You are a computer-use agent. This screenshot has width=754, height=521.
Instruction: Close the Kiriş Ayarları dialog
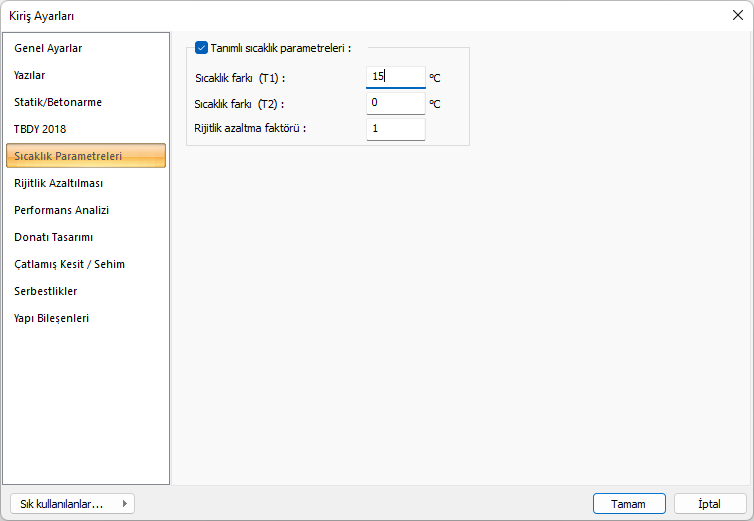click(x=738, y=15)
